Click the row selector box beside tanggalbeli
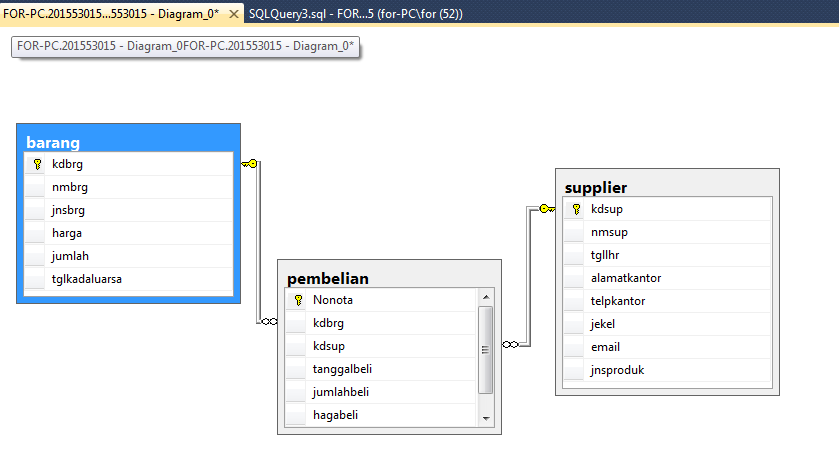Viewport: 839px width, 457px height. coord(296,369)
